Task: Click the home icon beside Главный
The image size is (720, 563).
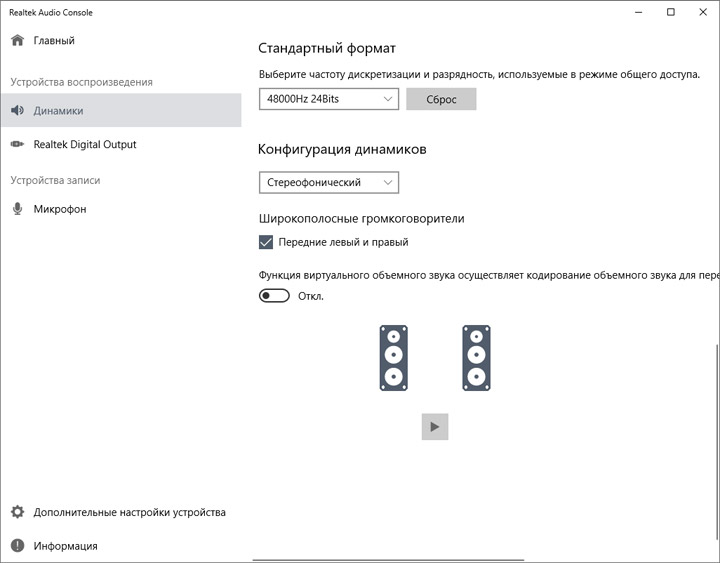Action: pos(17,41)
